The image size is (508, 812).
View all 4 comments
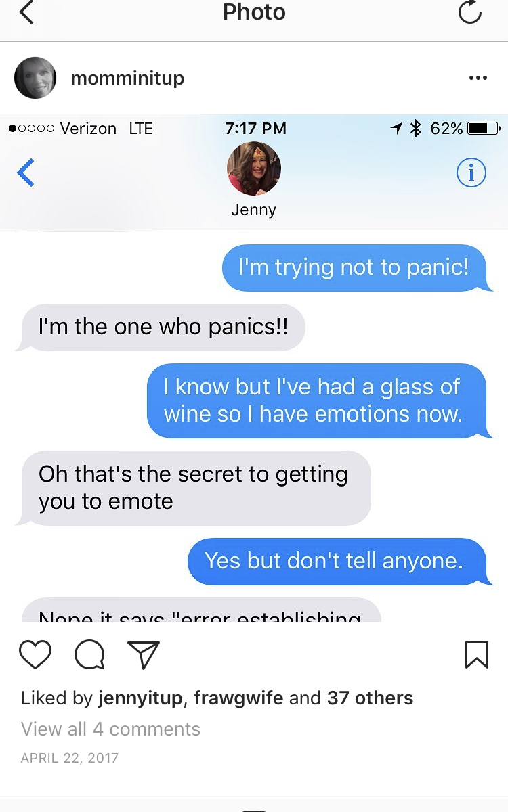[110, 729]
